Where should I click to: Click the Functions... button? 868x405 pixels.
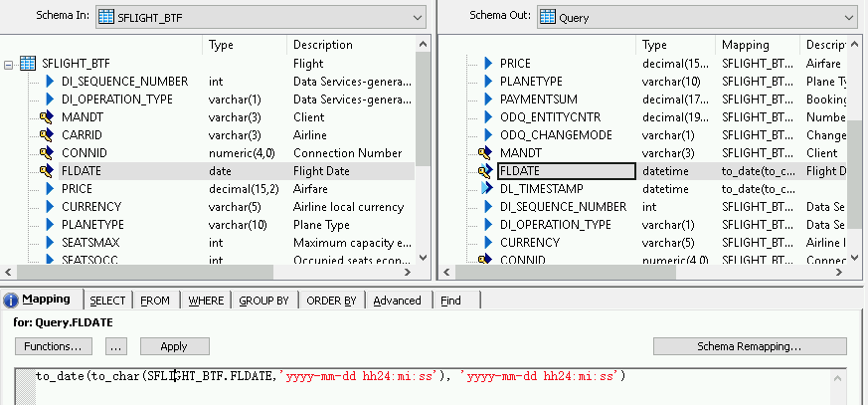click(x=54, y=346)
